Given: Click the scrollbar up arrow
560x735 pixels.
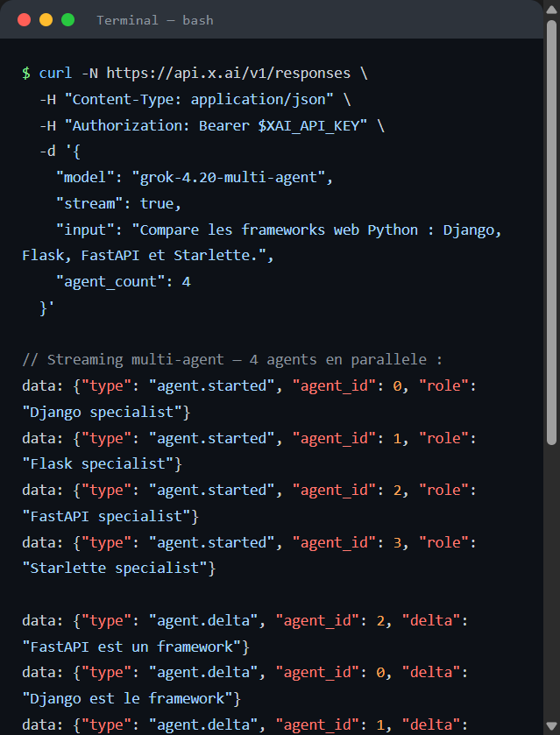Looking at the screenshot, I should (x=551, y=10).
